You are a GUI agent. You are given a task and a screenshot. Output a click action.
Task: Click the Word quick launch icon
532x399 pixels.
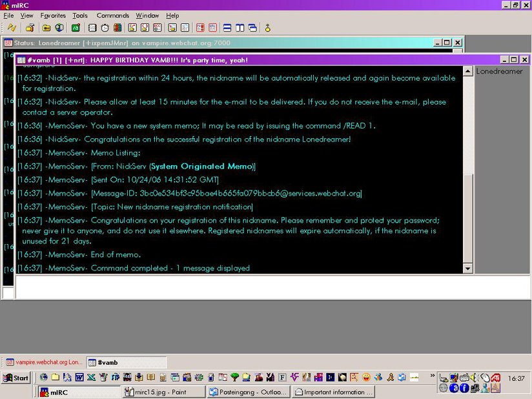tap(79, 377)
